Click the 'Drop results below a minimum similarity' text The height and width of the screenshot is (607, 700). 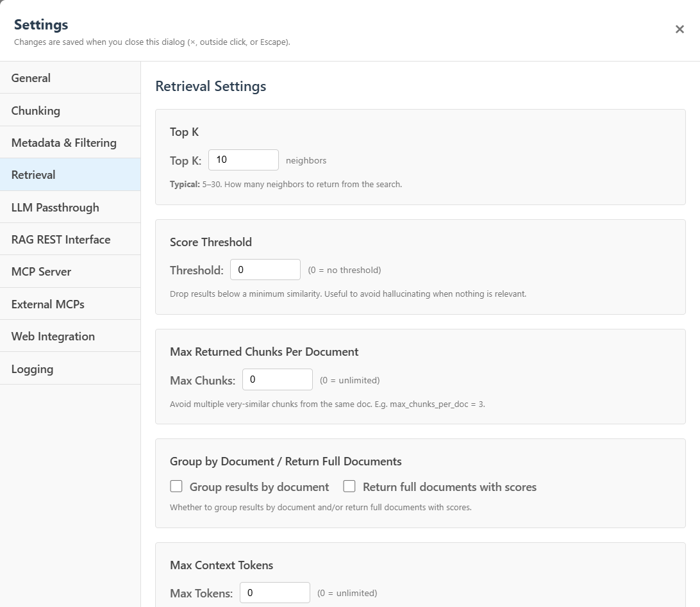(348, 294)
